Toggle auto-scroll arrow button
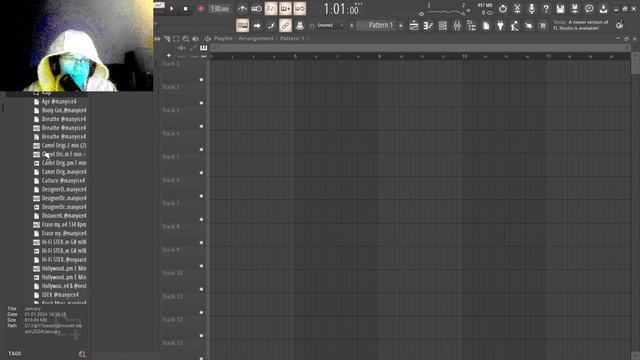 point(257,26)
